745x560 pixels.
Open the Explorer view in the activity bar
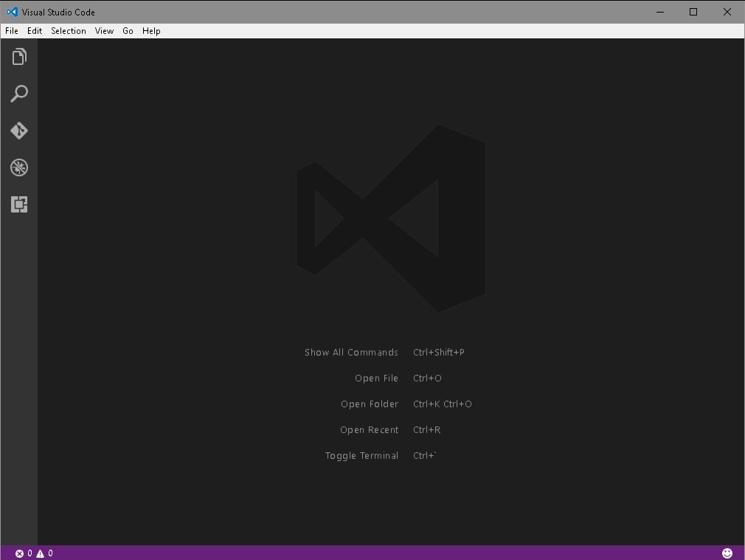19,57
